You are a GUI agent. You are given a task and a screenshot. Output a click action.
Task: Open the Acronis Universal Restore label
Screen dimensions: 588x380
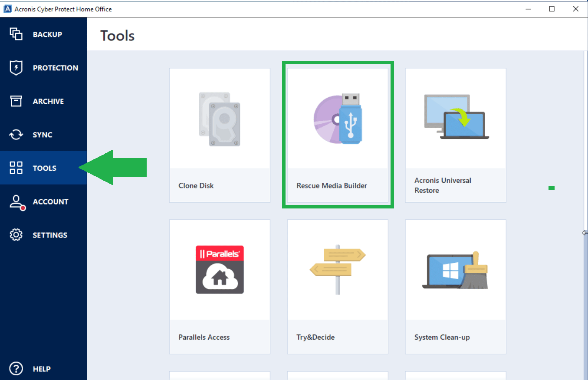click(443, 185)
